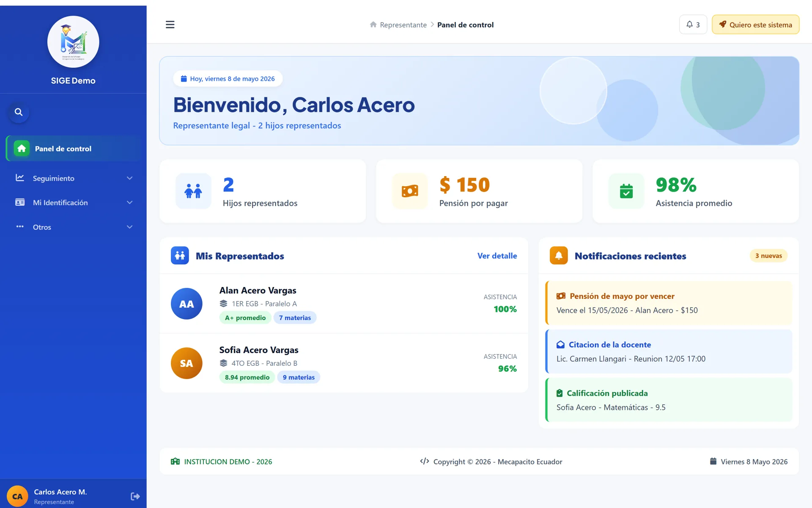
Task: Click the SIGE Demo logo
Action: 73,42
